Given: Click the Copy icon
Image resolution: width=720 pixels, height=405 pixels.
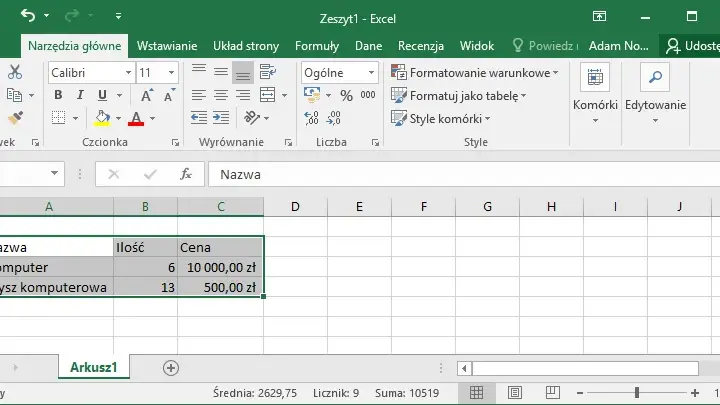Looking at the screenshot, I should [15, 95].
